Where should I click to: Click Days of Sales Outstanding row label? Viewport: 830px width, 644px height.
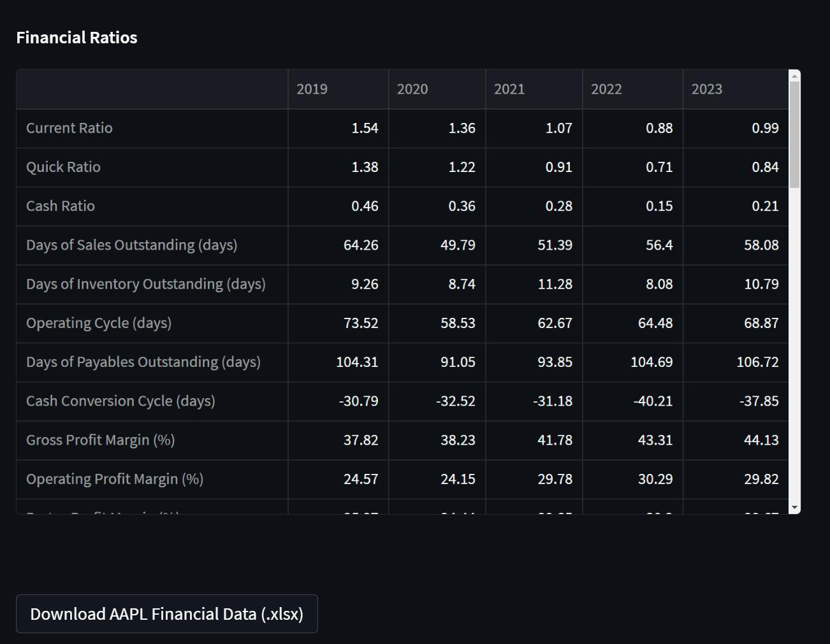pyautogui.click(x=132, y=245)
